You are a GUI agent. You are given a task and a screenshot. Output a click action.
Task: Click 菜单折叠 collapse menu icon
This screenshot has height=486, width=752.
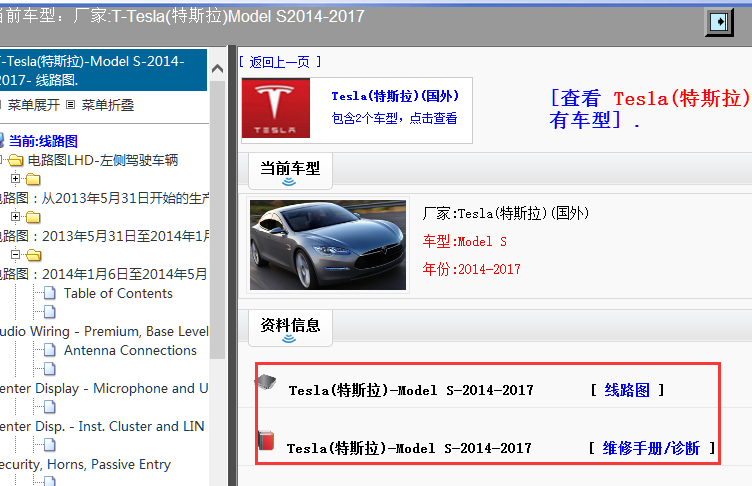(x=70, y=104)
